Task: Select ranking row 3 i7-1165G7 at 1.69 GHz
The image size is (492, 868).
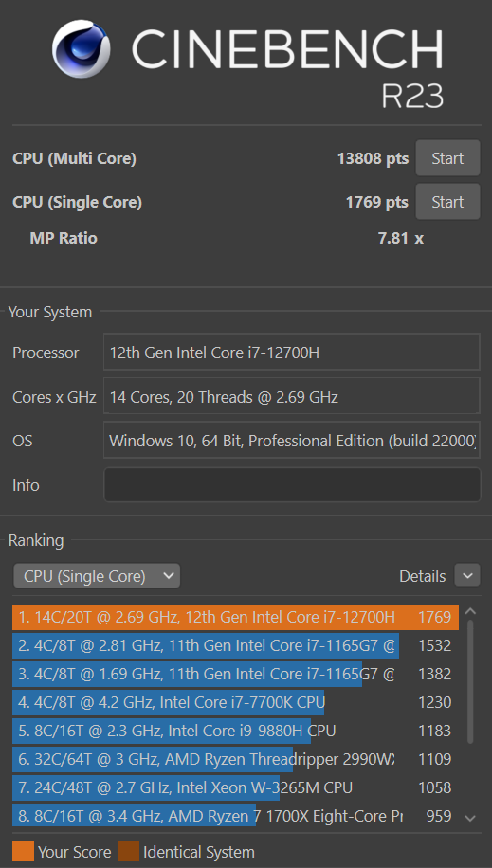Action: pos(235,675)
